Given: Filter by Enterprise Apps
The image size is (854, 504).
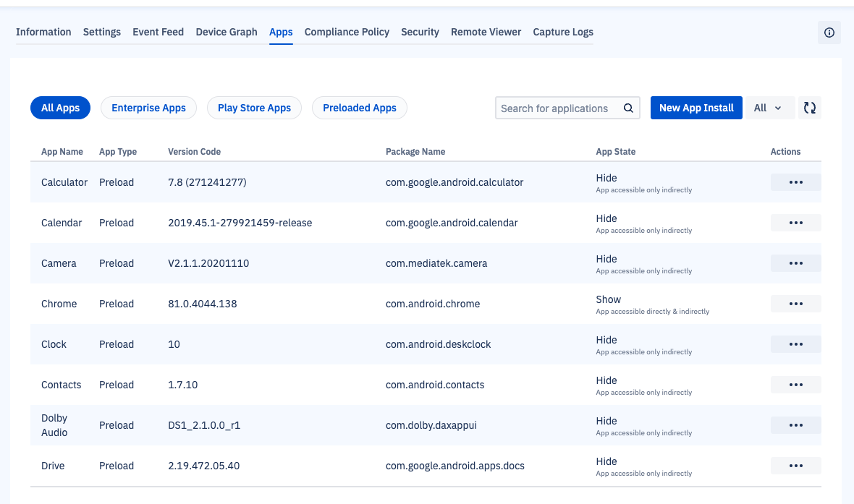Looking at the screenshot, I should pyautogui.click(x=148, y=108).
